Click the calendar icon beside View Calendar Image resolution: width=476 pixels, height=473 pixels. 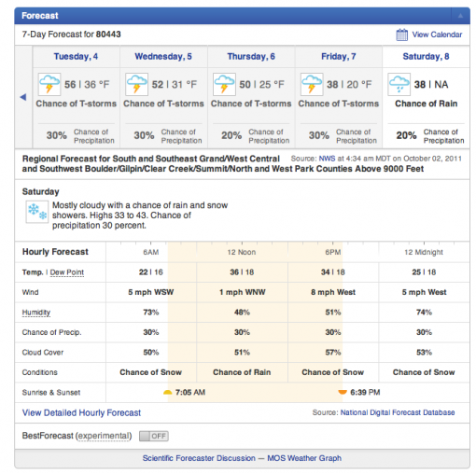coord(401,35)
